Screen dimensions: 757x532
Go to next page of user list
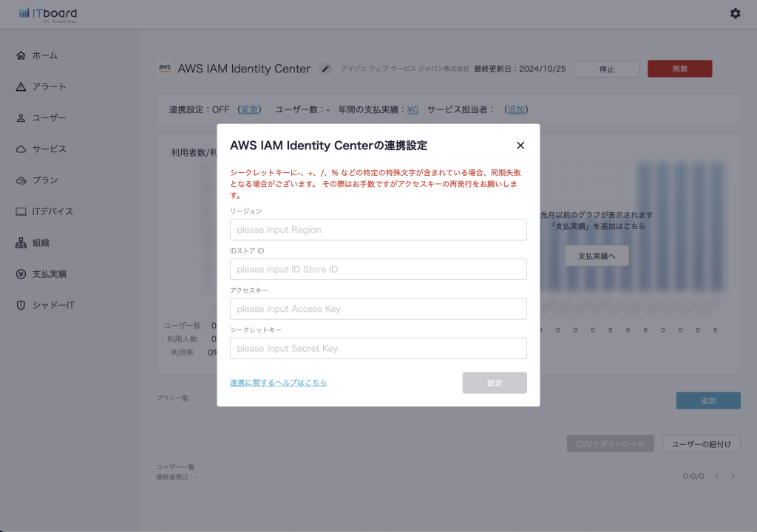point(733,477)
